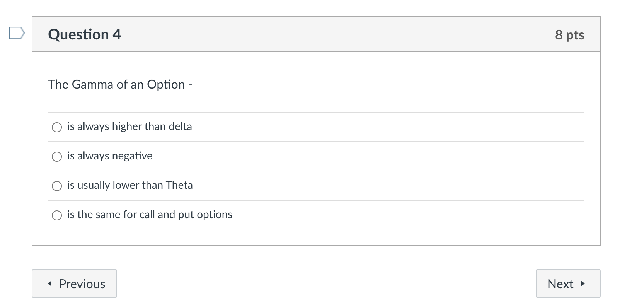
Task: Pick the "same for call and put options" radio button
Action: point(57,215)
